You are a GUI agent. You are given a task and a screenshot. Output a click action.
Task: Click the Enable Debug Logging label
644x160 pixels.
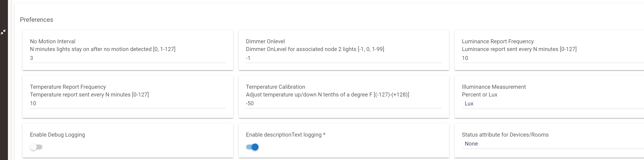click(x=57, y=134)
